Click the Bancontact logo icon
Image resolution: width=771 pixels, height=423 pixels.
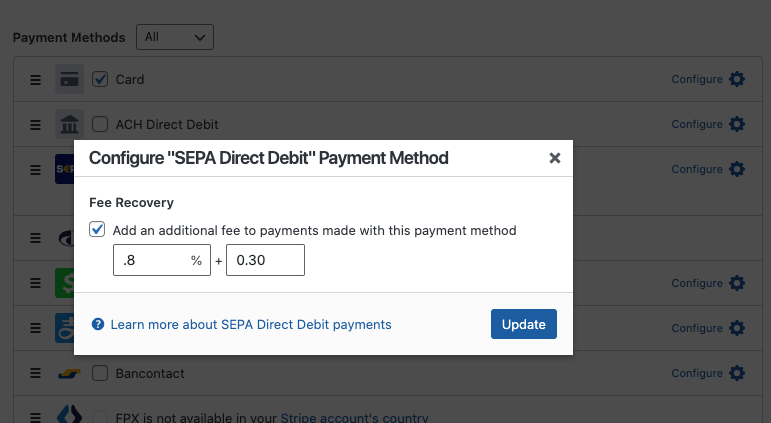click(x=69, y=374)
